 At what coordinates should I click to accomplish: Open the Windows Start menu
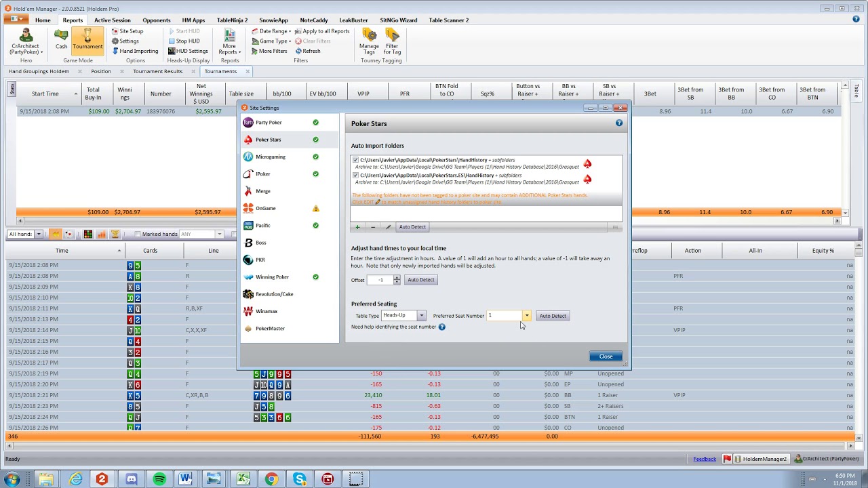pyautogui.click(x=12, y=479)
